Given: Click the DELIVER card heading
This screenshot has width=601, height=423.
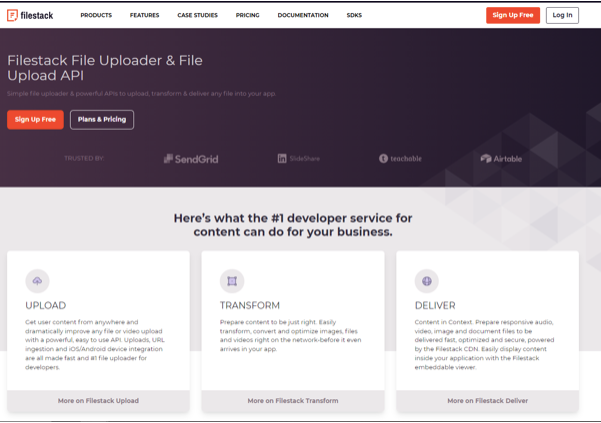Looking at the screenshot, I should tap(435, 305).
